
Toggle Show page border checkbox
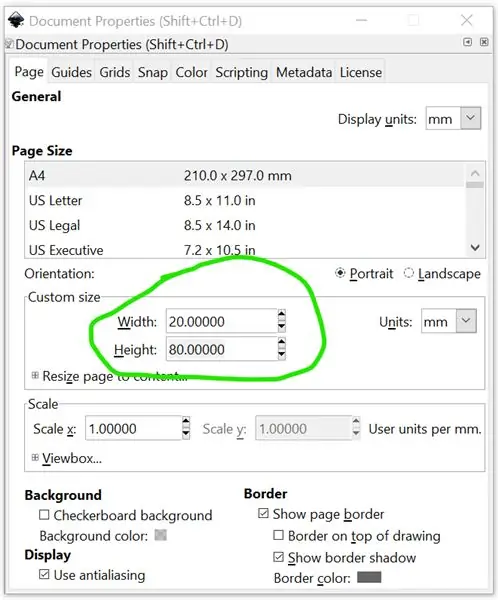click(x=263, y=513)
